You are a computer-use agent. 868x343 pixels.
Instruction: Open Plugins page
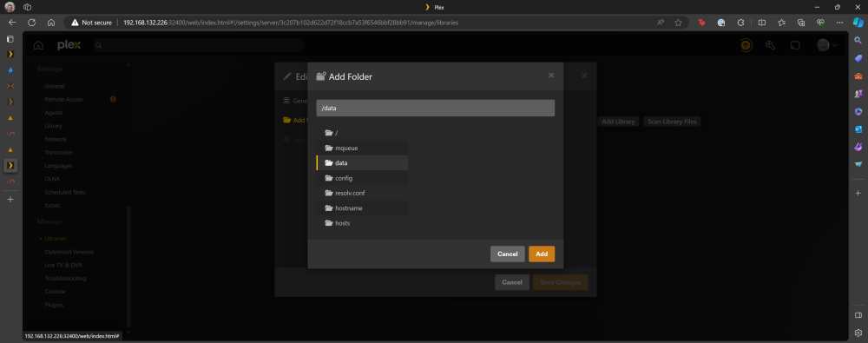(54, 305)
